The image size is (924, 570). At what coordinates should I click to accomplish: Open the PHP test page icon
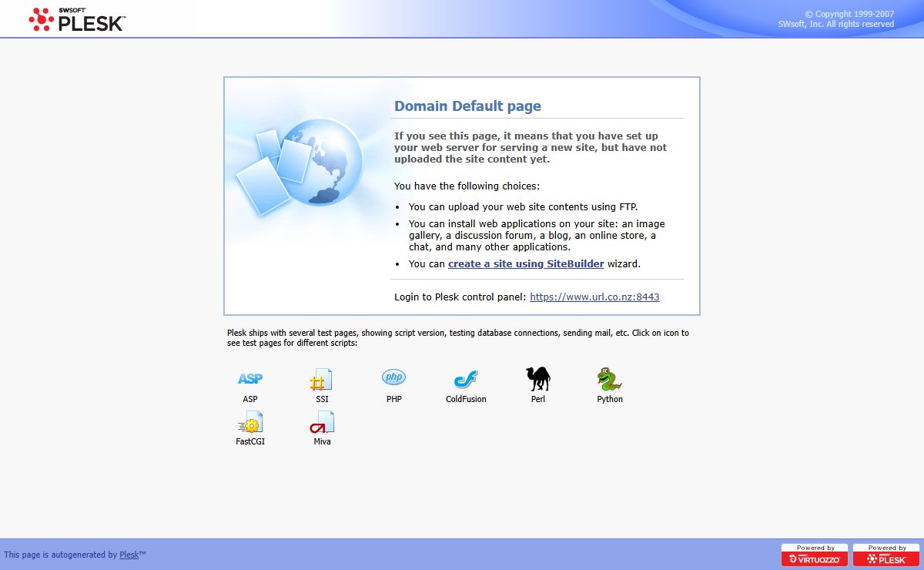(394, 377)
